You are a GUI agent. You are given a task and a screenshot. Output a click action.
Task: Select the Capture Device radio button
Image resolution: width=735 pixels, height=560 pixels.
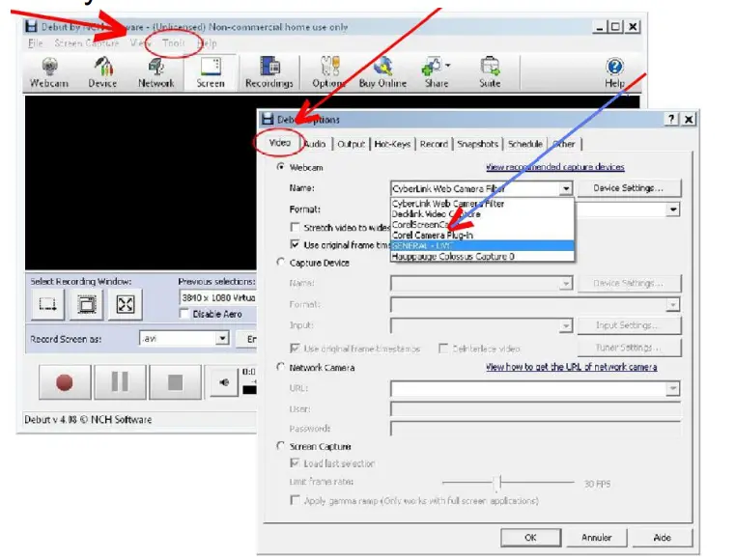[x=280, y=263]
